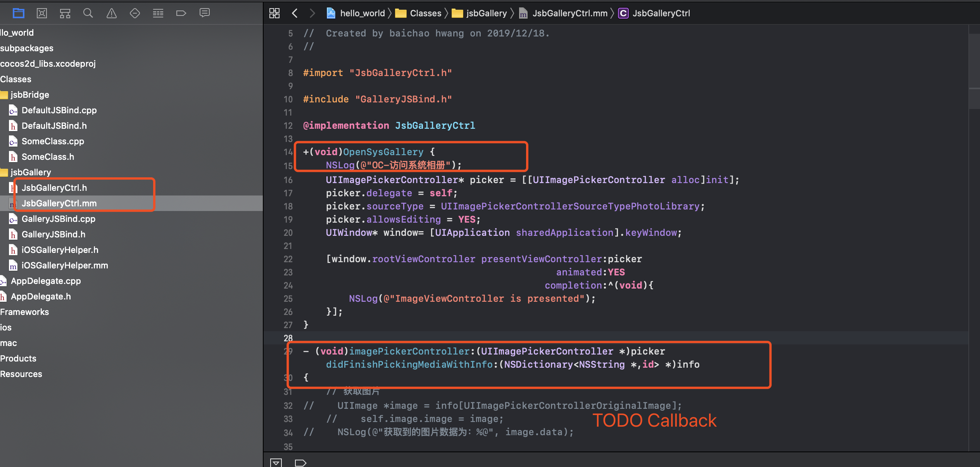980x467 pixels.
Task: Go forward with the right chevron
Action: (312, 13)
